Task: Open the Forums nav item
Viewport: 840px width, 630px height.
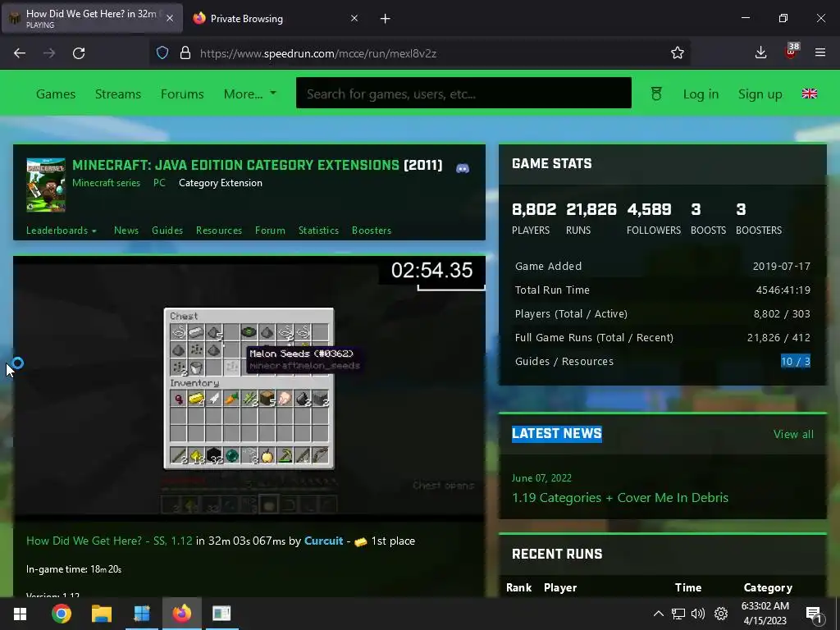Action: (x=182, y=94)
